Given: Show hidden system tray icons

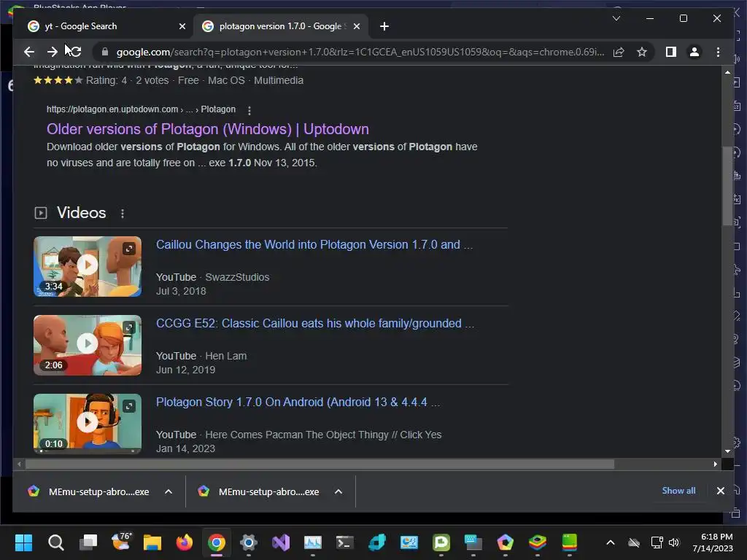Looking at the screenshot, I should click(611, 542).
